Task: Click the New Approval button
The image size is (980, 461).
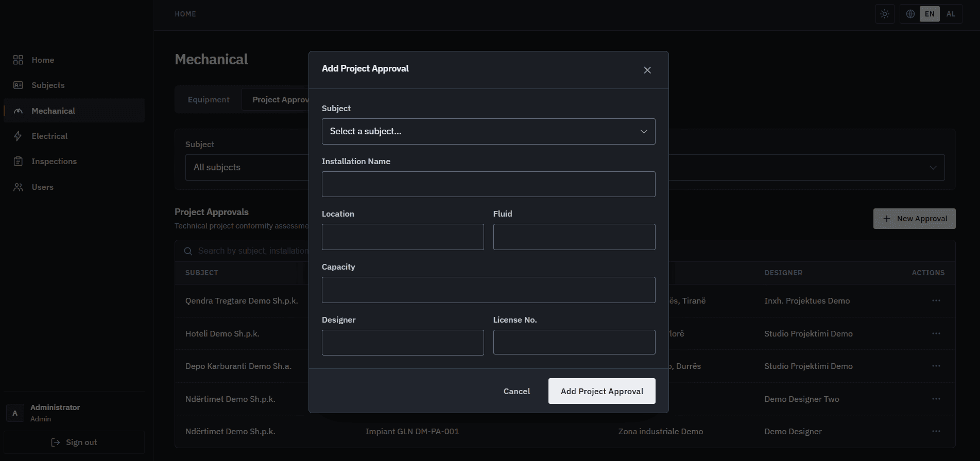Action: (915, 219)
